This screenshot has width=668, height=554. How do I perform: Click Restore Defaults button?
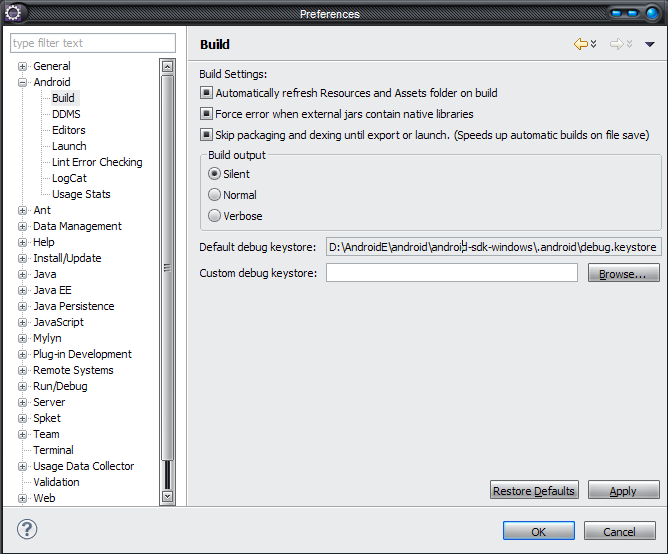click(534, 490)
